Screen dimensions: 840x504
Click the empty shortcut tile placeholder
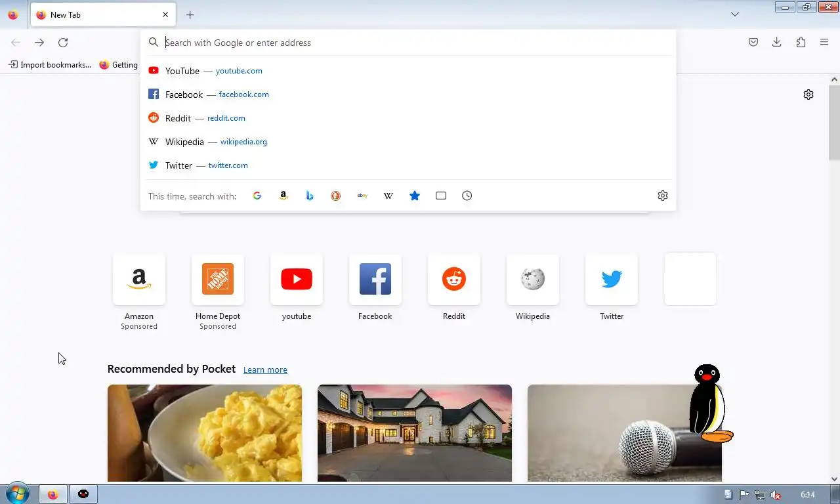[x=690, y=279]
